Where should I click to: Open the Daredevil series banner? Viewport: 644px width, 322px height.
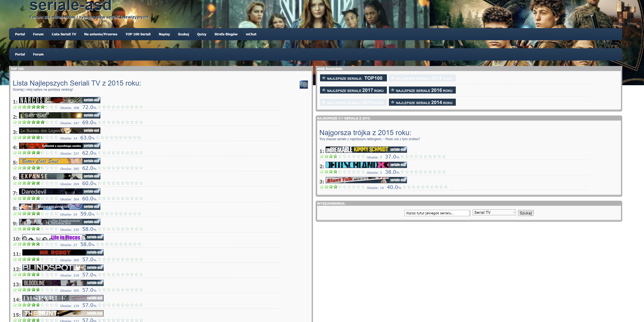point(59,191)
